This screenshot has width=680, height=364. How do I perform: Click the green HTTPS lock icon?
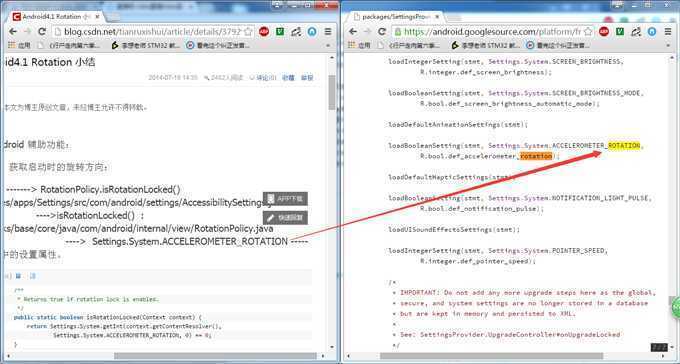click(x=398, y=32)
